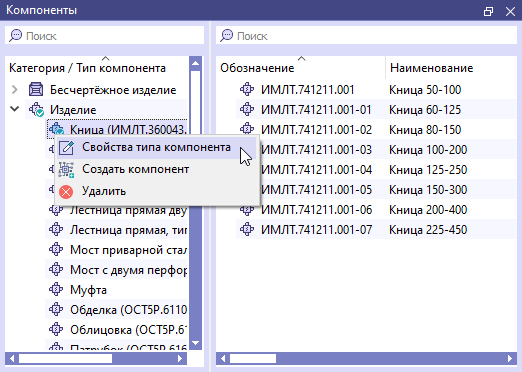Click right panel horizontal scroll right arrow
The image size is (522, 372).
point(510,359)
